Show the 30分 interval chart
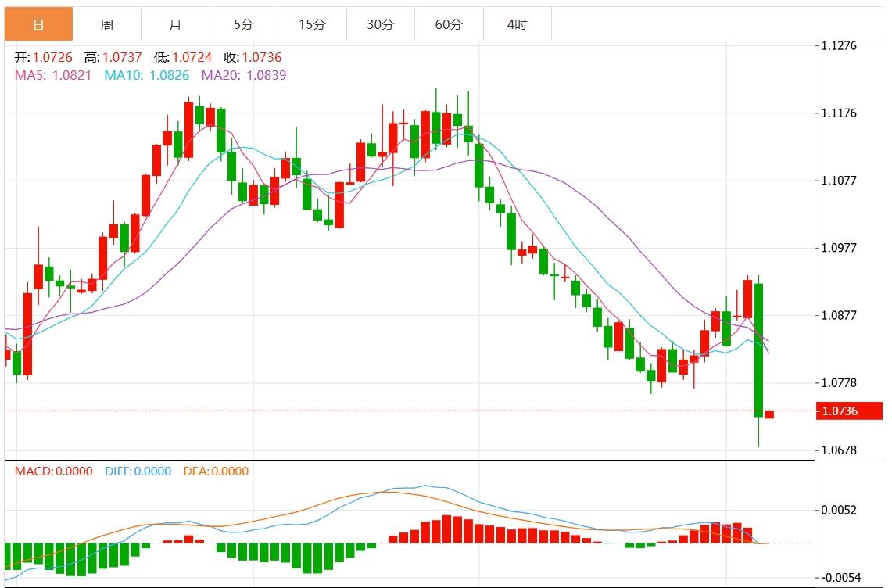Viewport: 892px width, 588px height. click(x=381, y=24)
